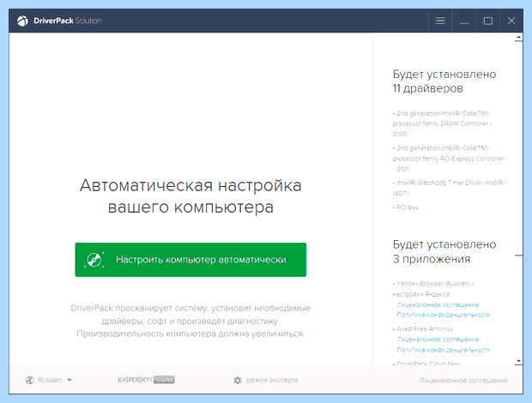Close the DriverPack window
The image size is (532, 403).
511,21
